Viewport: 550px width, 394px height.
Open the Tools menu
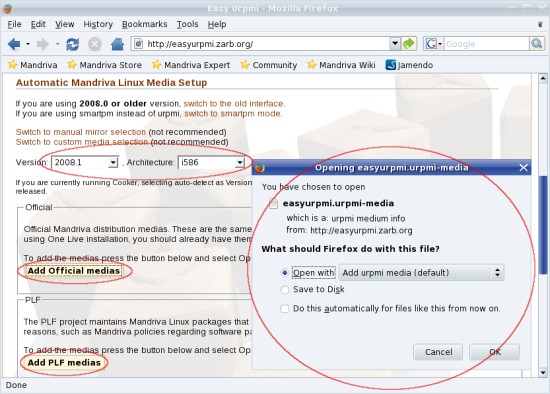[x=187, y=24]
